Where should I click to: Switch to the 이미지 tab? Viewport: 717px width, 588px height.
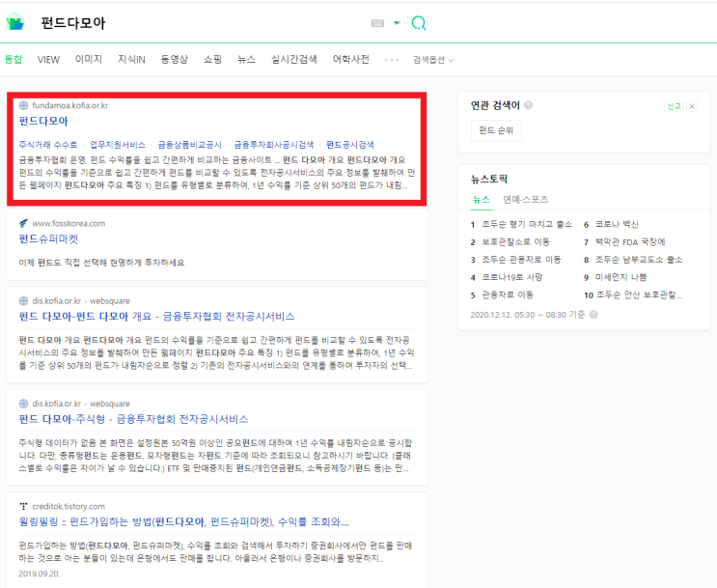(x=89, y=60)
